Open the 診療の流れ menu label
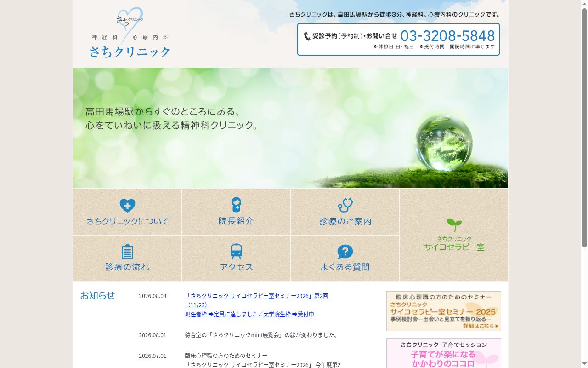588x368 pixels. pyautogui.click(x=127, y=267)
